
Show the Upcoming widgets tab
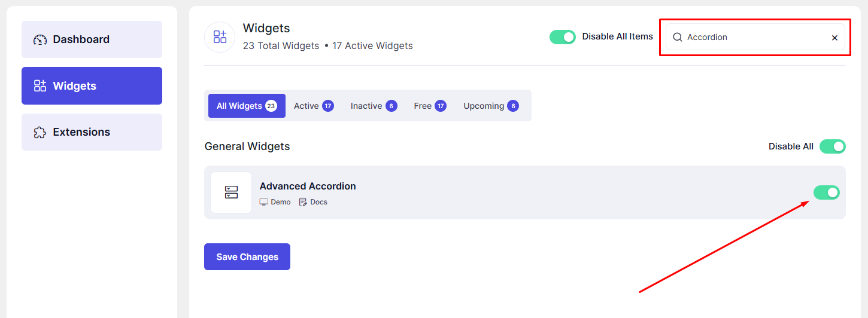(490, 106)
